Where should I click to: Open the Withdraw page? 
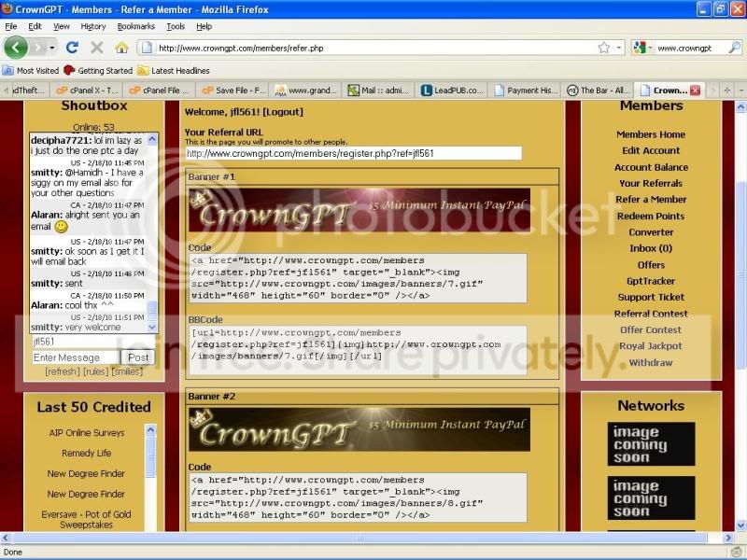click(651, 363)
